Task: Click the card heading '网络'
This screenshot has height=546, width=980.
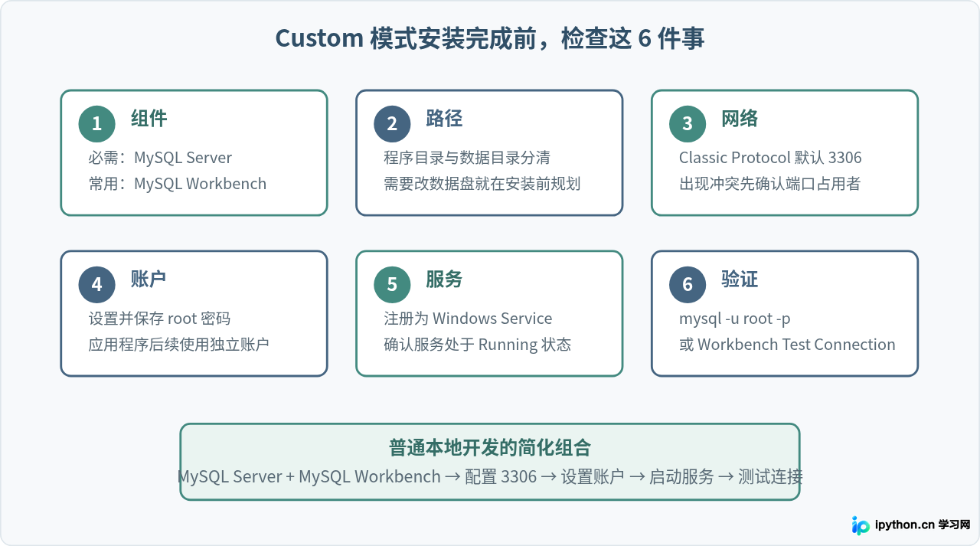Action: [740, 118]
